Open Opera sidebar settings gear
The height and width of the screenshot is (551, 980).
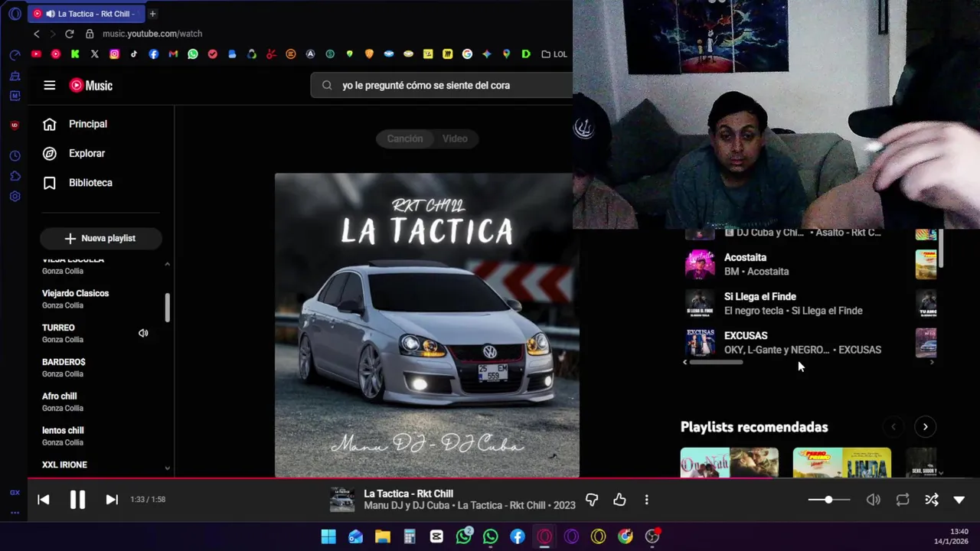click(15, 197)
